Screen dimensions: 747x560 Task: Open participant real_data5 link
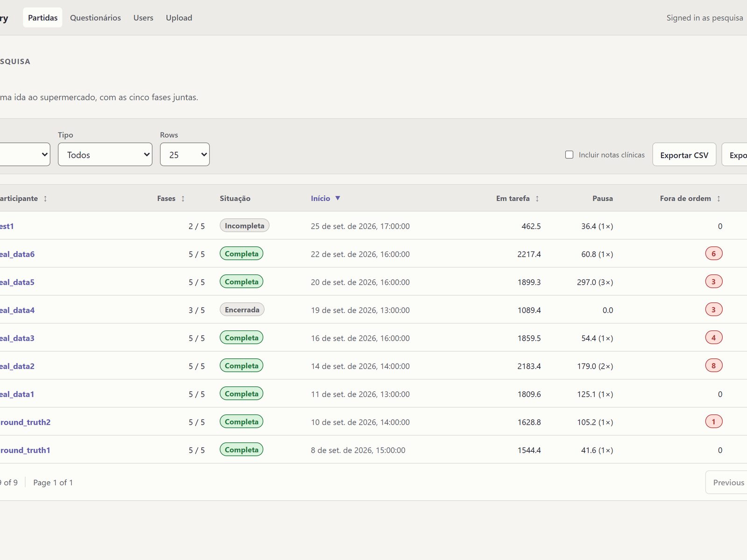tap(17, 282)
